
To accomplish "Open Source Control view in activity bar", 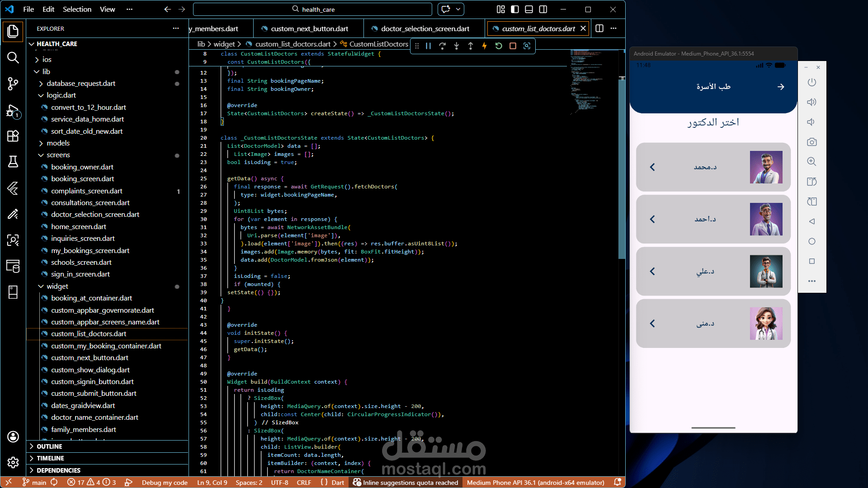I will coord(13,84).
